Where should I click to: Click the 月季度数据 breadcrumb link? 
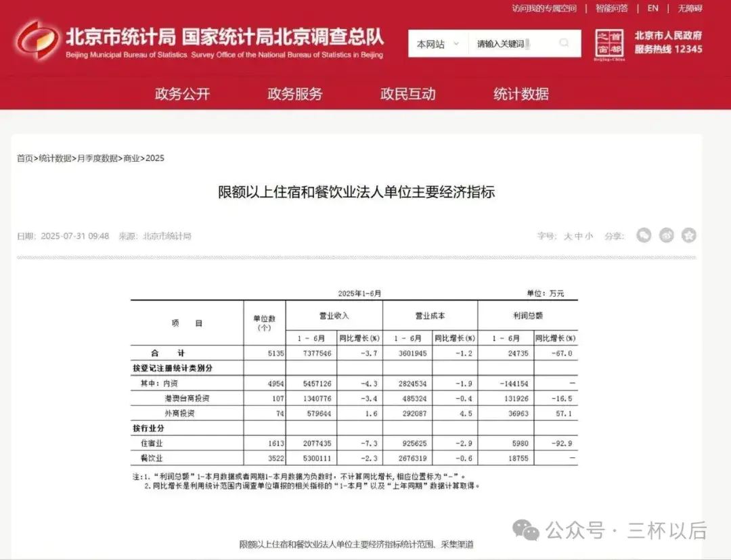(97, 158)
